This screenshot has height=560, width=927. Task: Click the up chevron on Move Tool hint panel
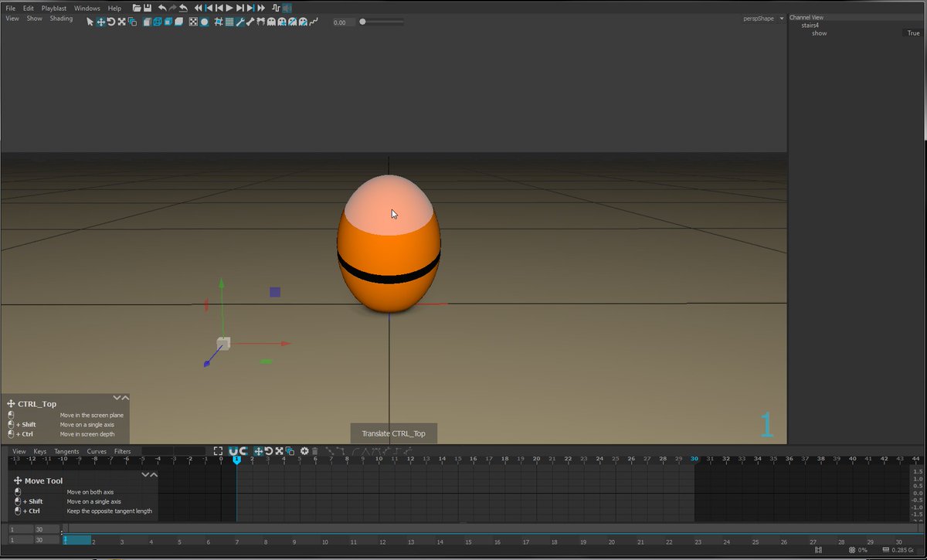pos(154,475)
